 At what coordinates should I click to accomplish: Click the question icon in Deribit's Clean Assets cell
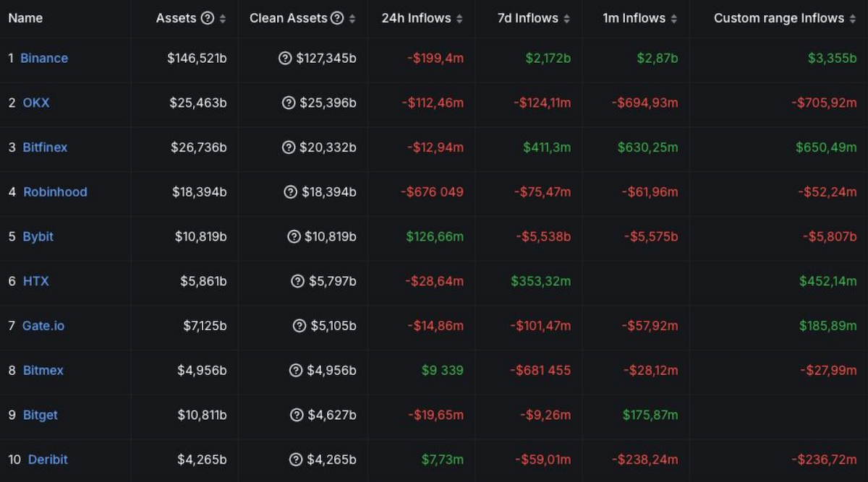[295, 460]
